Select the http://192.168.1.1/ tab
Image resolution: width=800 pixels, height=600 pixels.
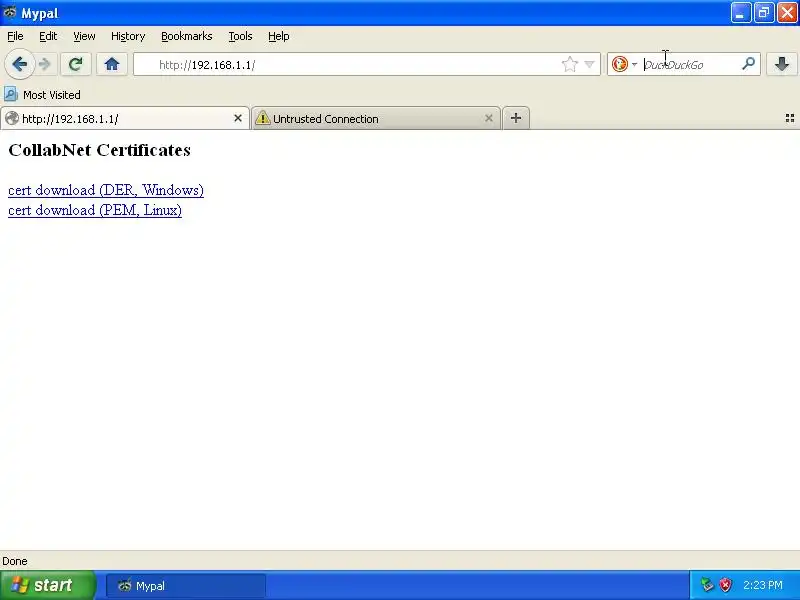click(x=125, y=118)
